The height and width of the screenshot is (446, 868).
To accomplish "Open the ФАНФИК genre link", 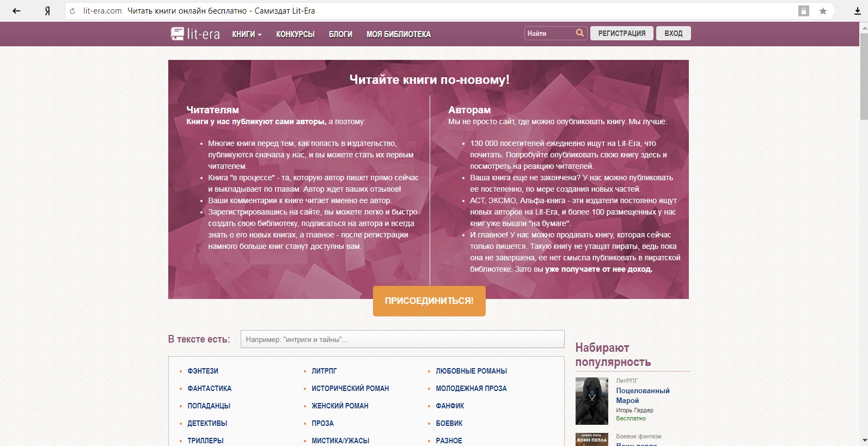I will click(450, 406).
